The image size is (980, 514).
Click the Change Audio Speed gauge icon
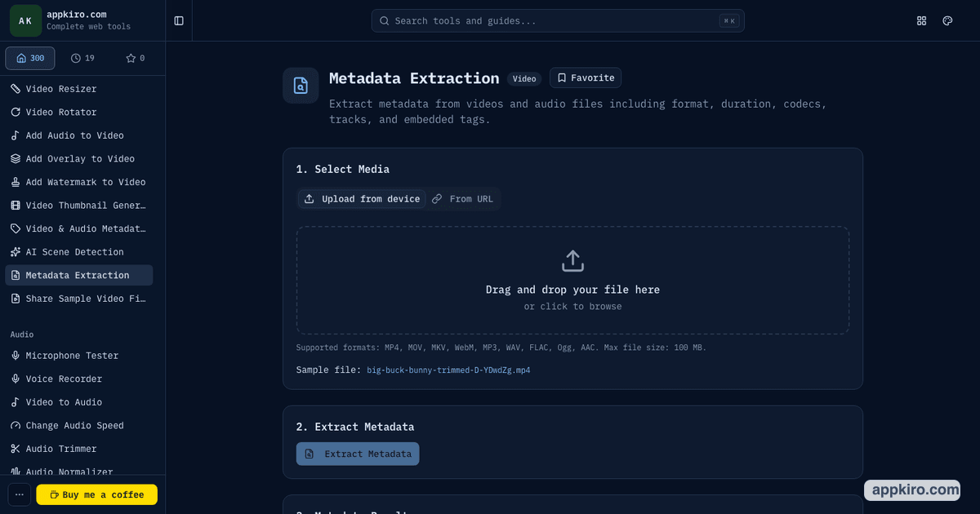click(x=16, y=425)
